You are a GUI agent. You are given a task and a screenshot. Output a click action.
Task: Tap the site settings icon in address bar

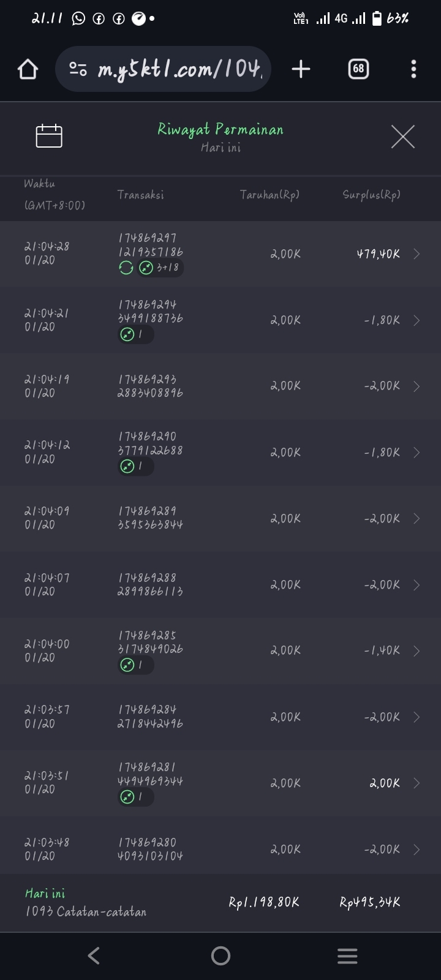78,69
